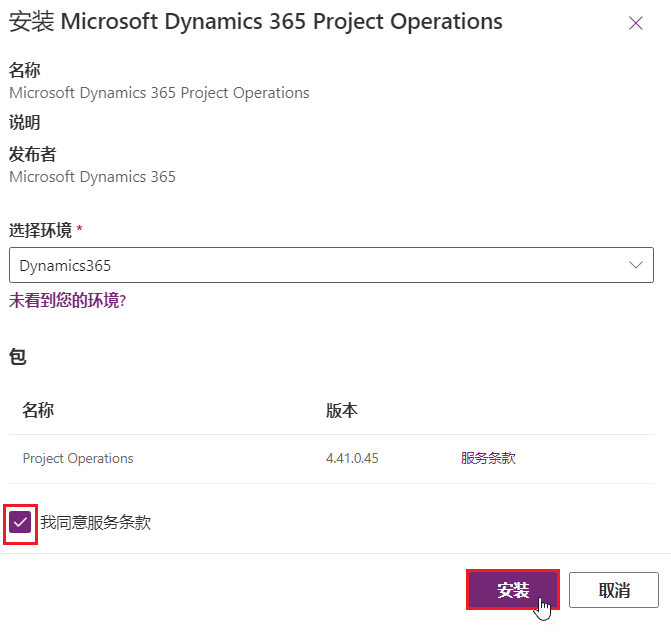Toggle the 我同意服务条款 checkbox
This screenshot has height=643, width=671.
pos(20,522)
